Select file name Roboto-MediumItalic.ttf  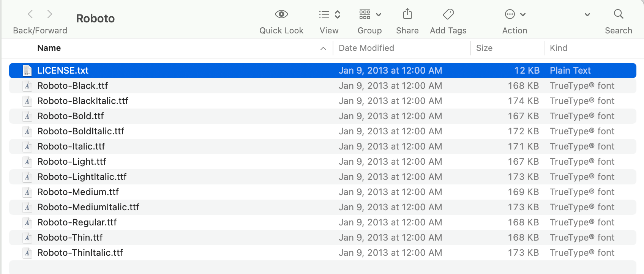pyautogui.click(x=88, y=207)
